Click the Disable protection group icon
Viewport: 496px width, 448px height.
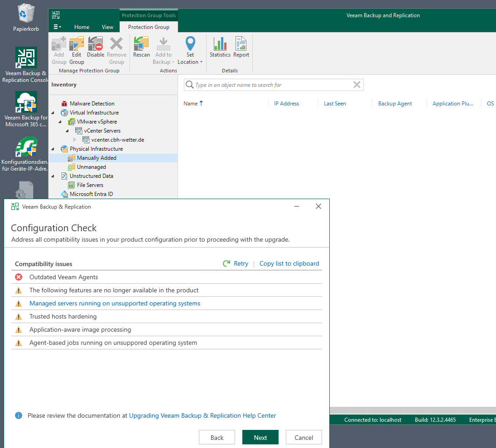point(96,45)
